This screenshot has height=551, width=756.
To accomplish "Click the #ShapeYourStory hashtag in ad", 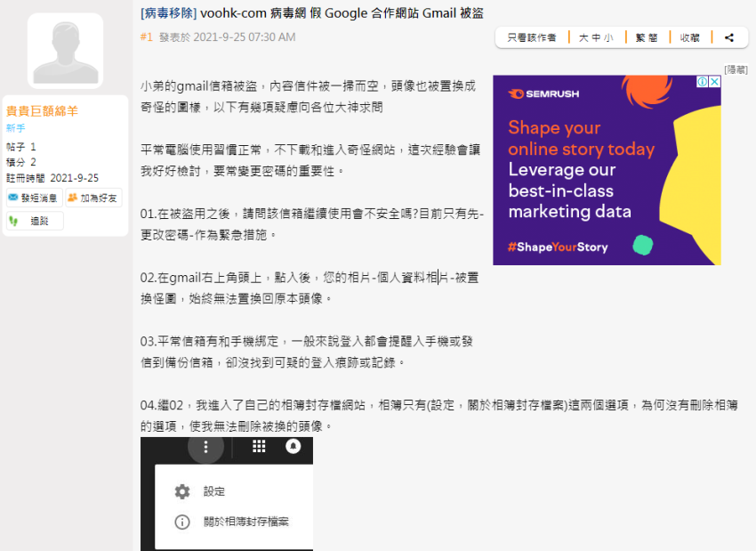I will tap(558, 247).
